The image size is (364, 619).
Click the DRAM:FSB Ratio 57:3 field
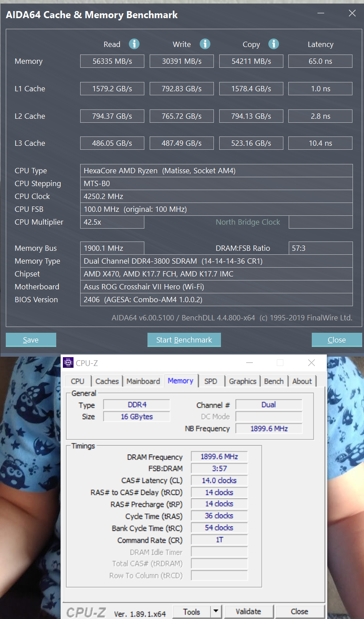pyautogui.click(x=321, y=248)
